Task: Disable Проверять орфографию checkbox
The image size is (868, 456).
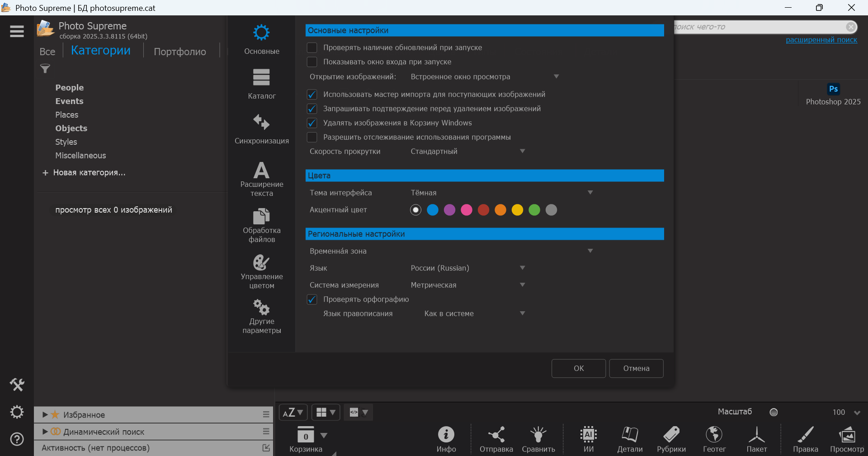Action: [312, 299]
